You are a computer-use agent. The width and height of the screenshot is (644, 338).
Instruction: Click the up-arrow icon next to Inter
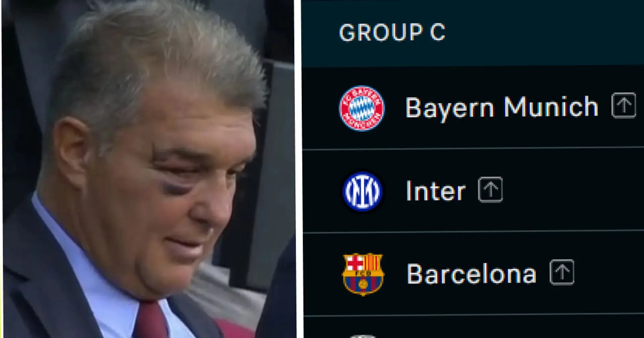(x=490, y=189)
